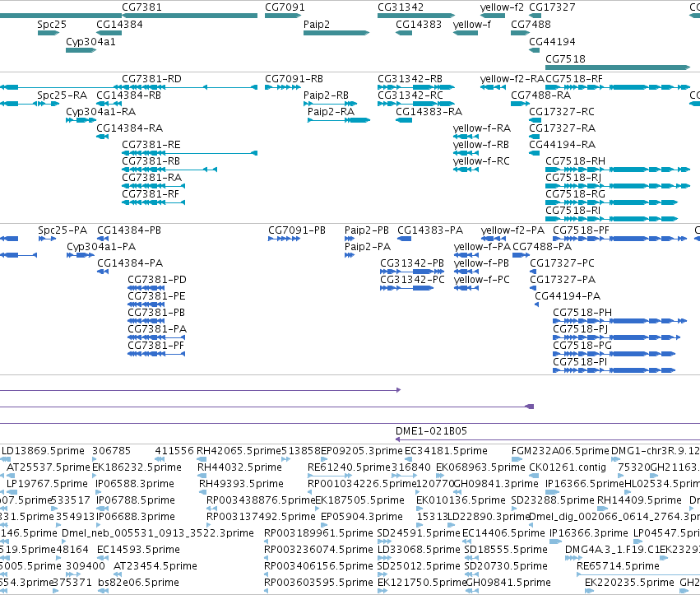Select the teal CG7091 gene arrow bar
This screenshot has height=595, width=700.
click(x=283, y=16)
